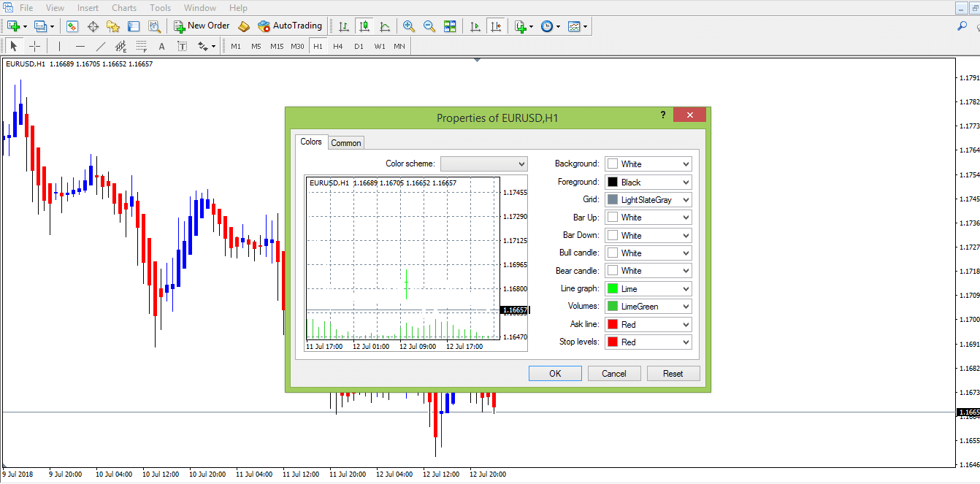
Task: Select the Text 'A' tool
Action: pyautogui.click(x=161, y=46)
